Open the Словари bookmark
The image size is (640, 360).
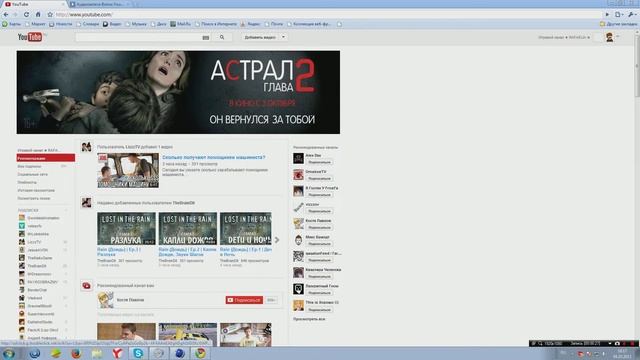point(88,24)
